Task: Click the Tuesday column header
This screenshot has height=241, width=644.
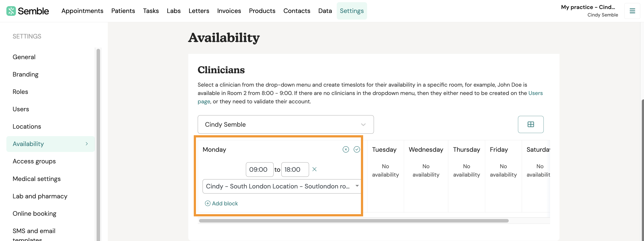Action: pyautogui.click(x=384, y=150)
